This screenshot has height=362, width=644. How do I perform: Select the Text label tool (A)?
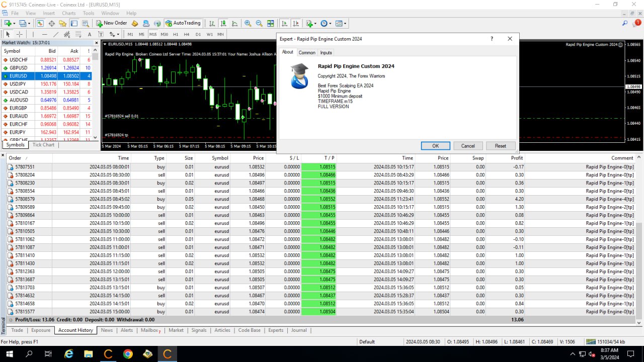click(x=90, y=34)
